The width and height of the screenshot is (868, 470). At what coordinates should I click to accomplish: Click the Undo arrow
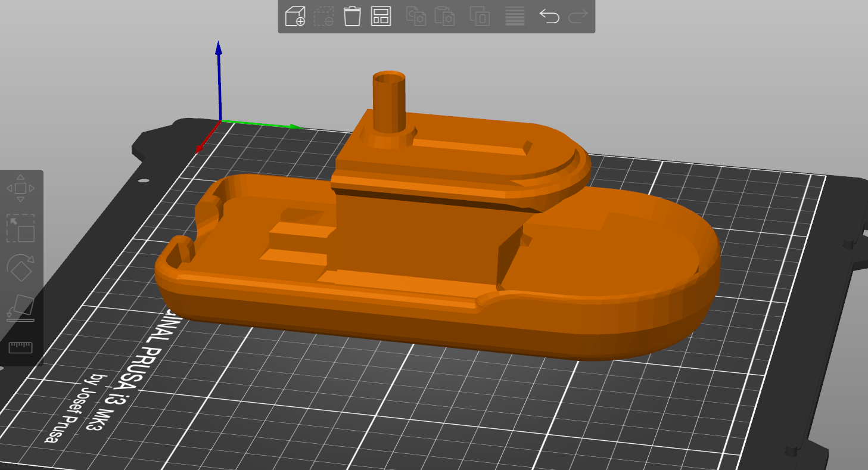549,16
